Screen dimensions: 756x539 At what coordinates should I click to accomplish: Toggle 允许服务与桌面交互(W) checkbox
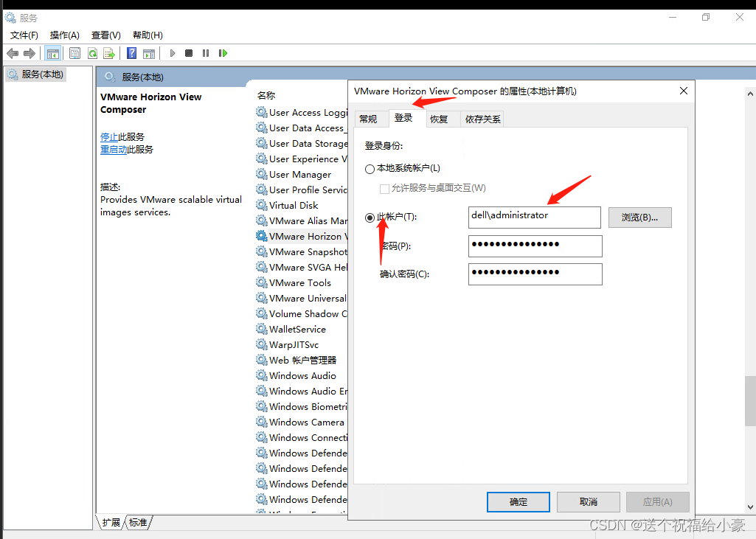click(384, 189)
